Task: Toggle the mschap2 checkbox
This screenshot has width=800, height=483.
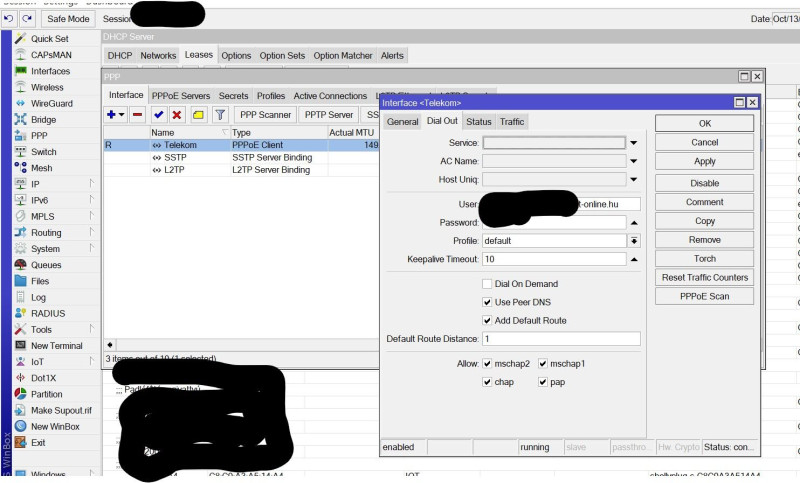Action: pyautogui.click(x=487, y=364)
